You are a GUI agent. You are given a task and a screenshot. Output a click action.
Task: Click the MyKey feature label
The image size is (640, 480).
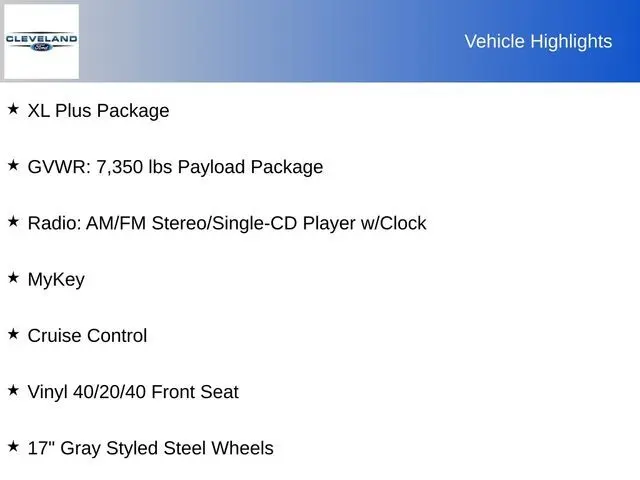56,280
